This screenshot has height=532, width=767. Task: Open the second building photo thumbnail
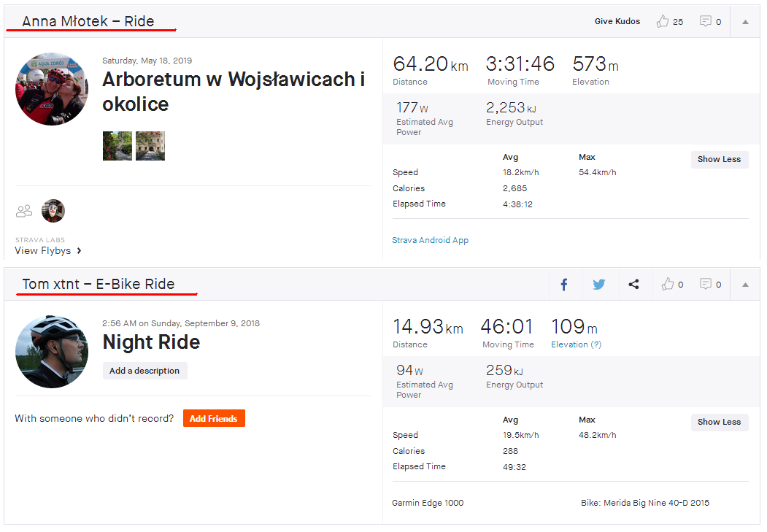point(150,146)
